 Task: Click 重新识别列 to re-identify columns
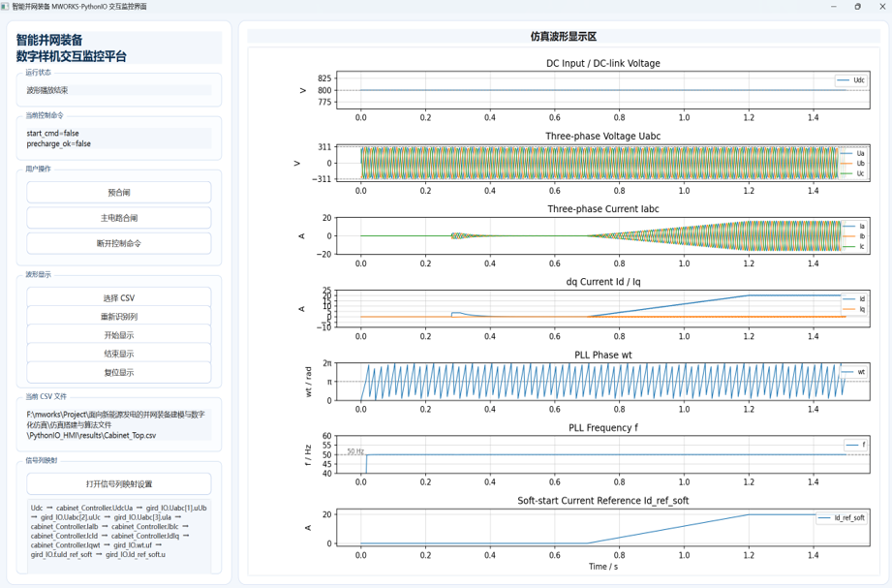coord(119,317)
